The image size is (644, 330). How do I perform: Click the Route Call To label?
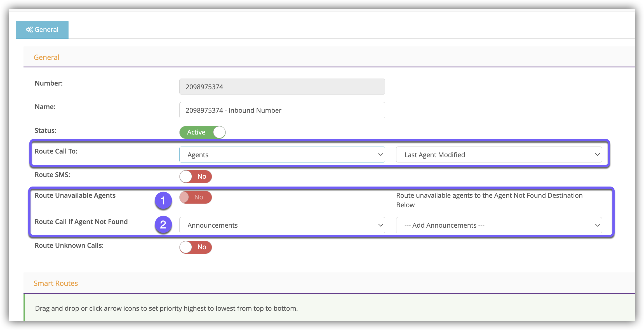56,151
